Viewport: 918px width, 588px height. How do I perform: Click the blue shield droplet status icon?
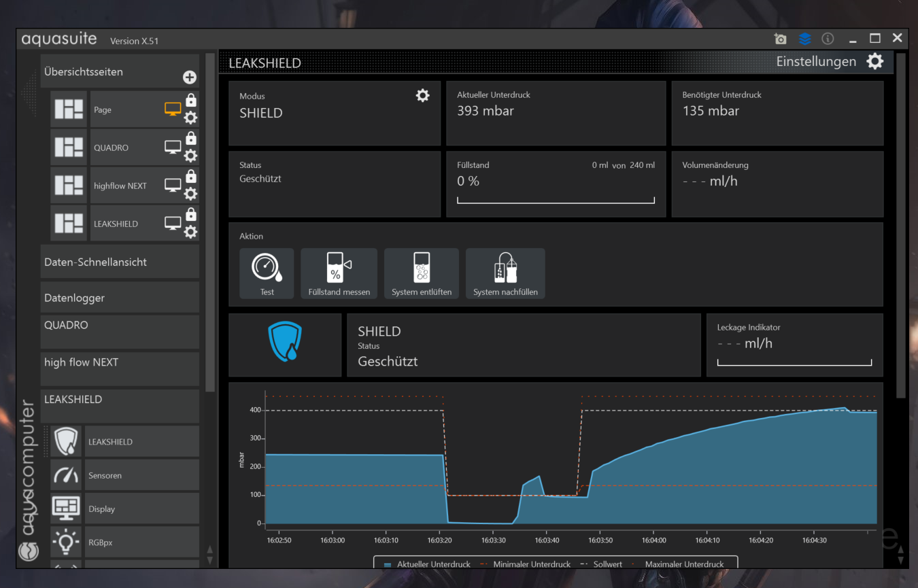click(285, 341)
